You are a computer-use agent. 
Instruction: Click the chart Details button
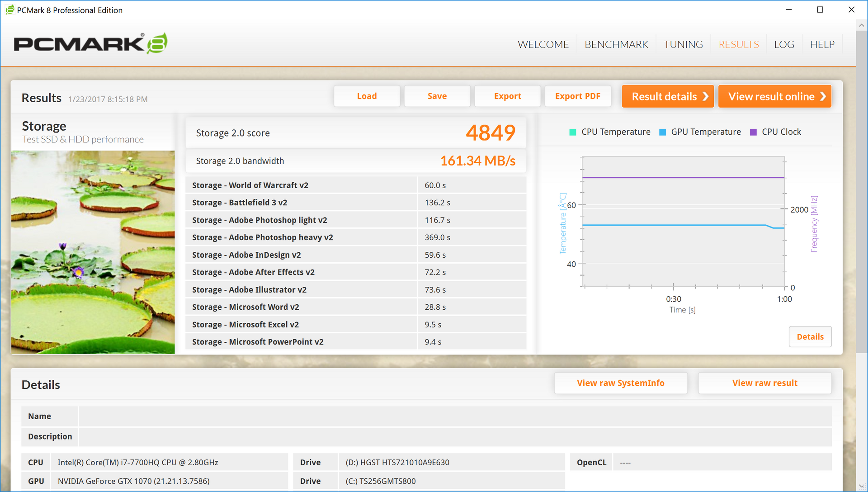point(810,337)
